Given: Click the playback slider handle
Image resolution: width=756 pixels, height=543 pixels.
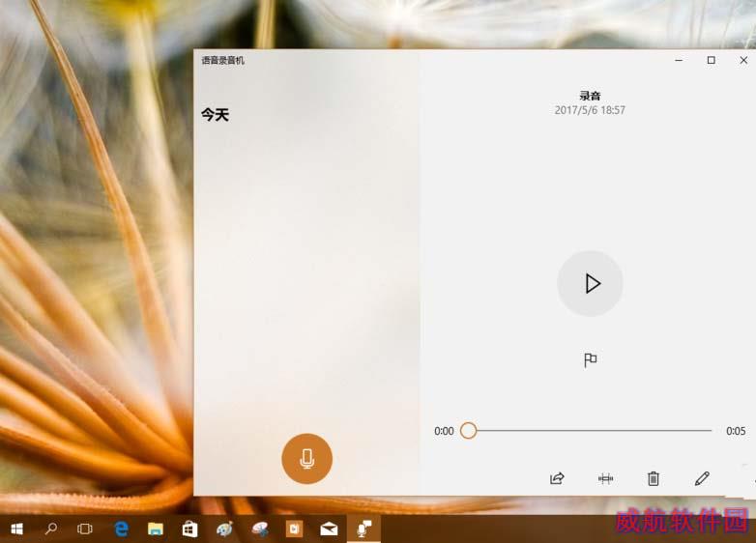Looking at the screenshot, I should (468, 430).
